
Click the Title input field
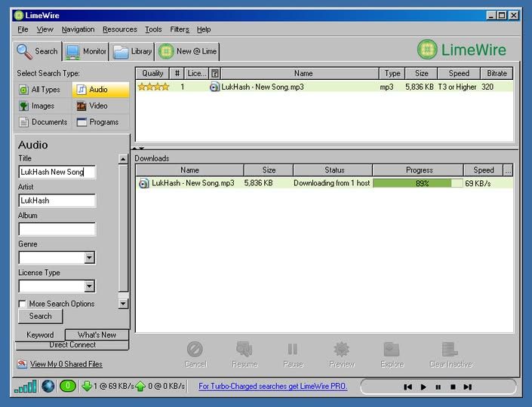pyautogui.click(x=57, y=172)
